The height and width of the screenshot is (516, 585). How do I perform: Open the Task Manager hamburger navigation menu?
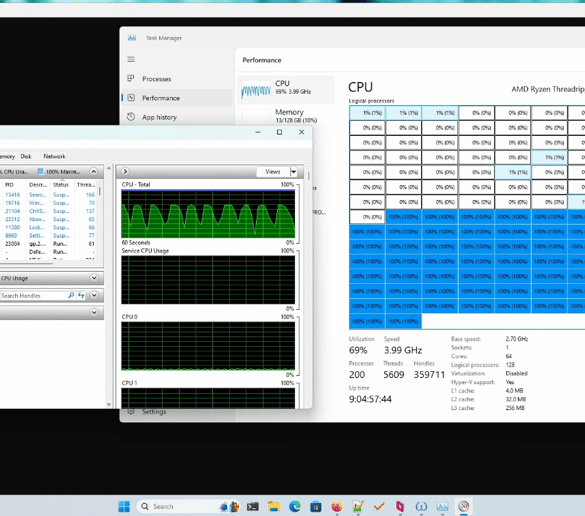click(x=131, y=59)
